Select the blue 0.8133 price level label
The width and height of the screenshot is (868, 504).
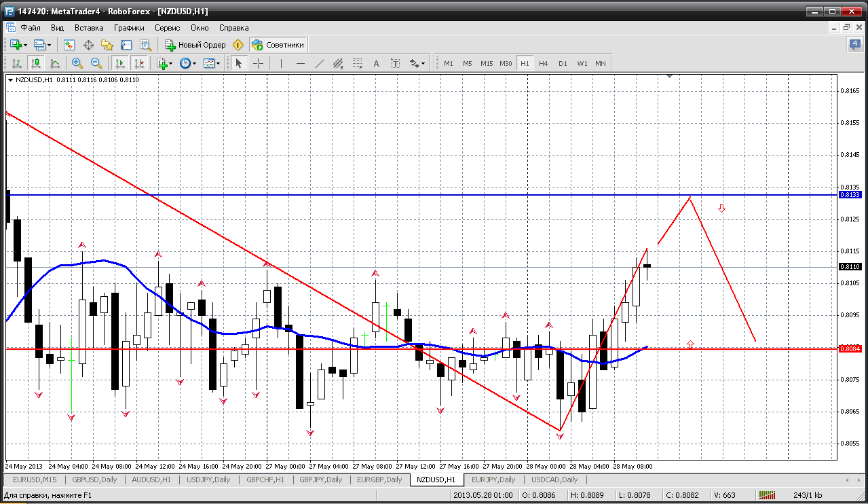[850, 194]
